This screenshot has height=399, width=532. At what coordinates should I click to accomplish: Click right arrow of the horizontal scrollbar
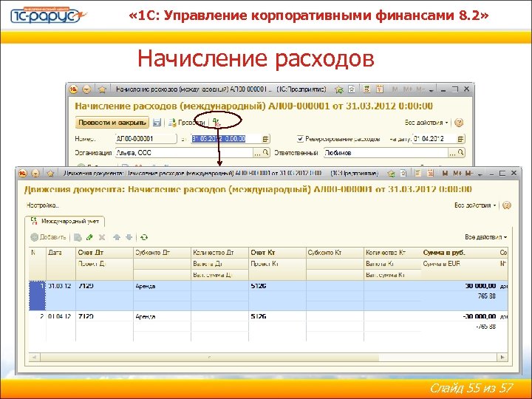point(502,358)
